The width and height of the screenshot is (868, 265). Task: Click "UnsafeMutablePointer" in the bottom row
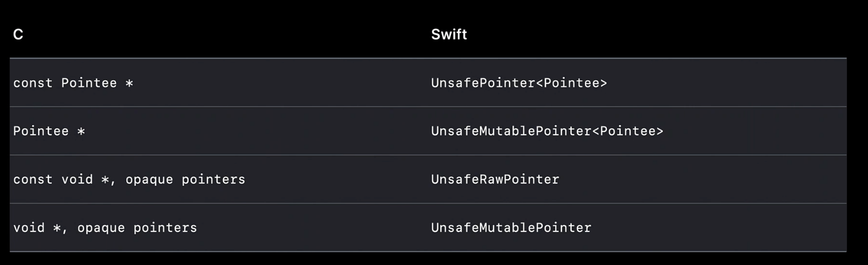tap(511, 228)
